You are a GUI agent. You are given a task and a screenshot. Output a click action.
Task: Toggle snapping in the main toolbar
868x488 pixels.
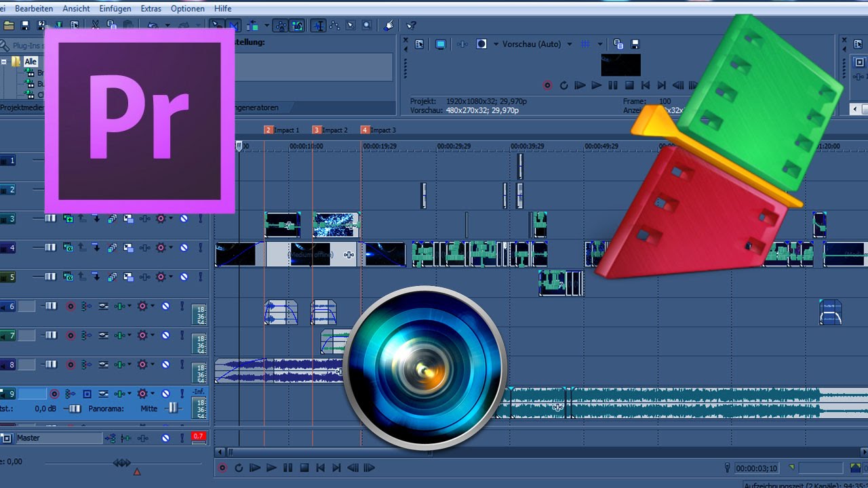(216, 25)
